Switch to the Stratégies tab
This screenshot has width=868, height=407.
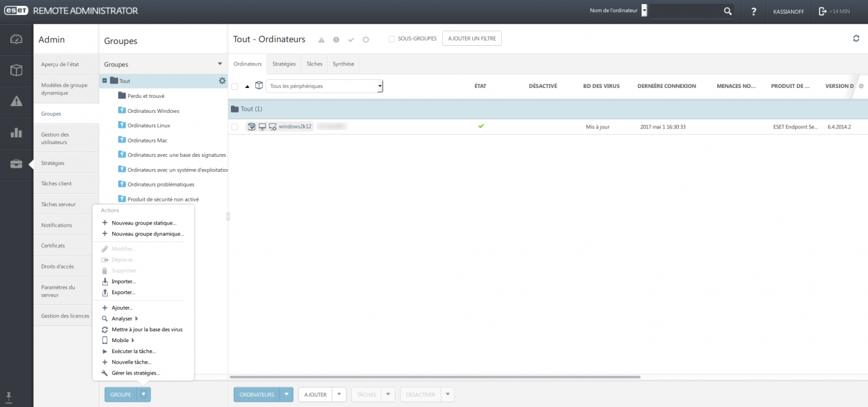click(x=284, y=64)
